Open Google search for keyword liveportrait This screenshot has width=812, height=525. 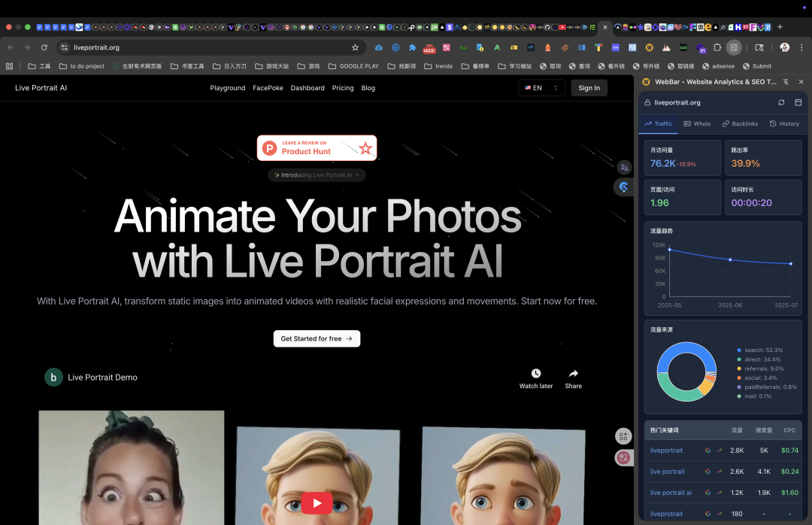point(708,451)
